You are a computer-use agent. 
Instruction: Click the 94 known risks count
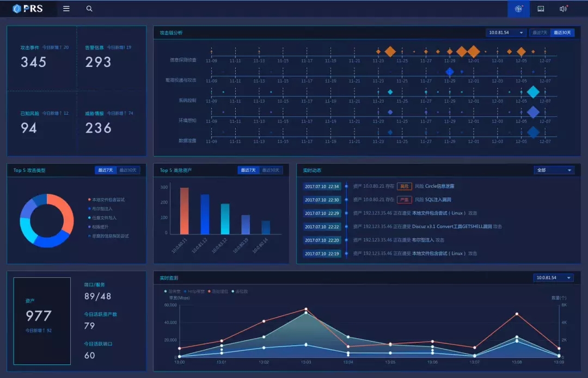(28, 128)
